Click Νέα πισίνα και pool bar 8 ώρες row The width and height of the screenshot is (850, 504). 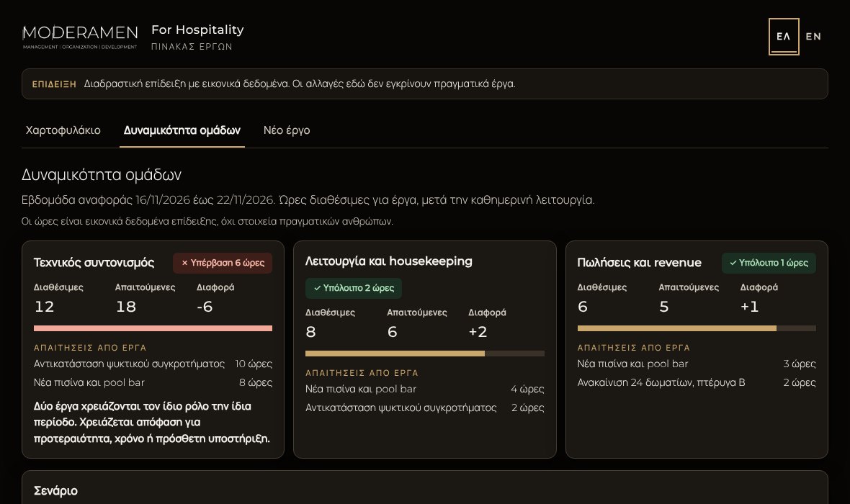point(153,382)
